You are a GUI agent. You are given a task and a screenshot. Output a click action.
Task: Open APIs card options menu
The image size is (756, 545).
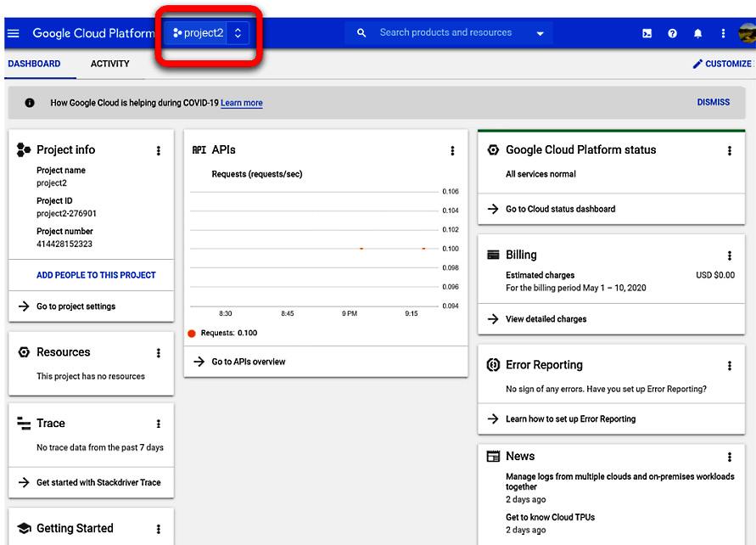(452, 150)
